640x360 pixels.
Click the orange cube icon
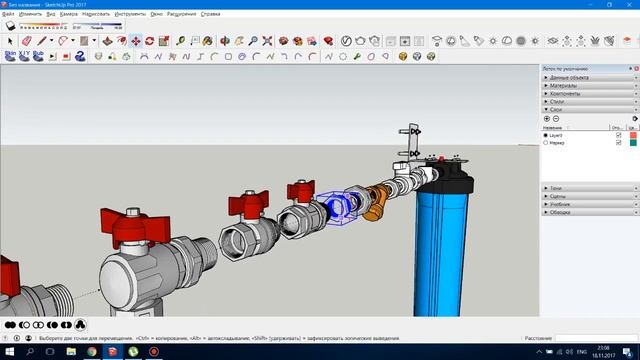coord(403,56)
